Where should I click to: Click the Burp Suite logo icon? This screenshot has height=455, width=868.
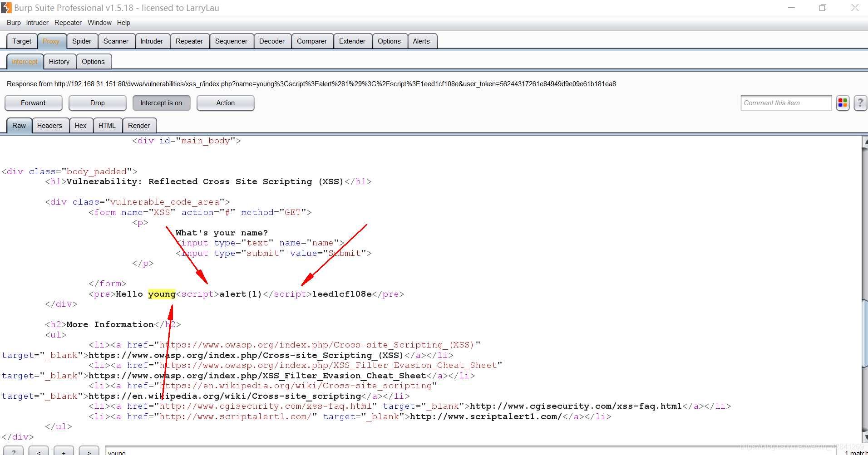[x=6, y=8]
